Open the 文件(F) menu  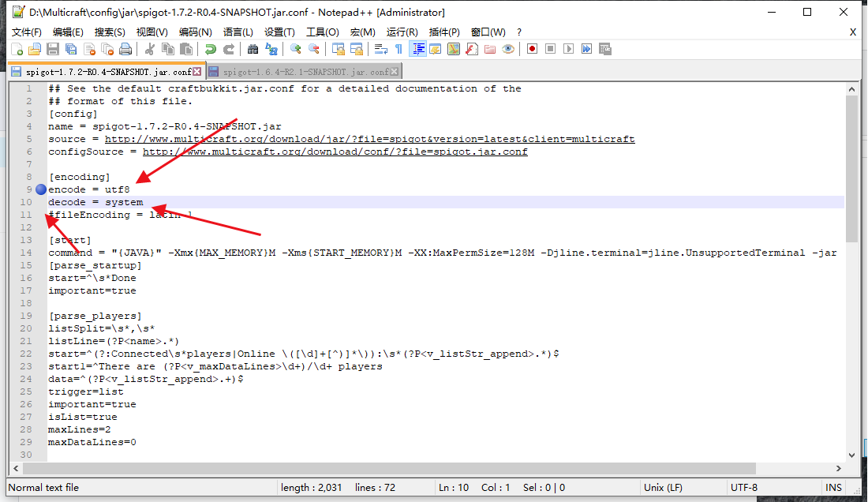(x=27, y=32)
